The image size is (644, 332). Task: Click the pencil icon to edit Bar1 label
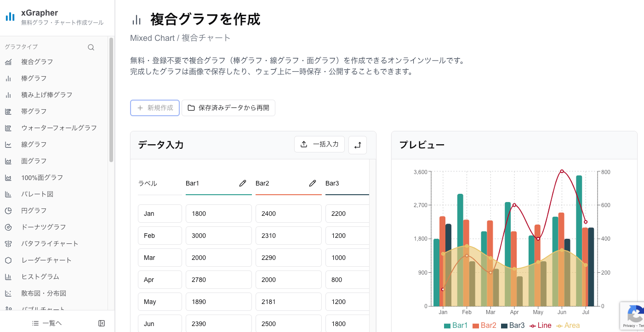coord(243,183)
